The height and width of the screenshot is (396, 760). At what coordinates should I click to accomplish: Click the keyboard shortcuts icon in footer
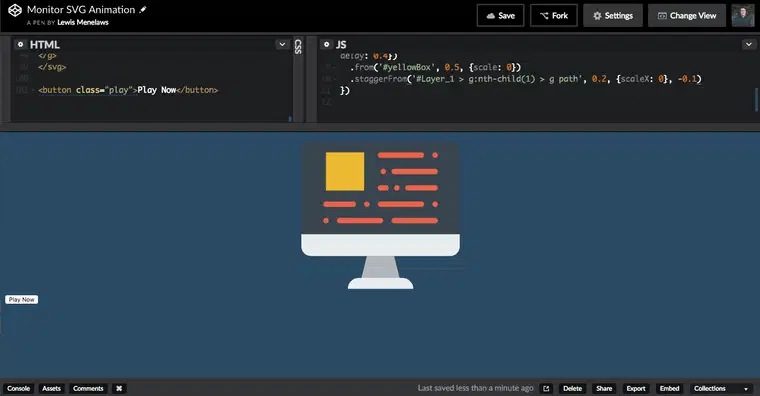click(x=119, y=388)
